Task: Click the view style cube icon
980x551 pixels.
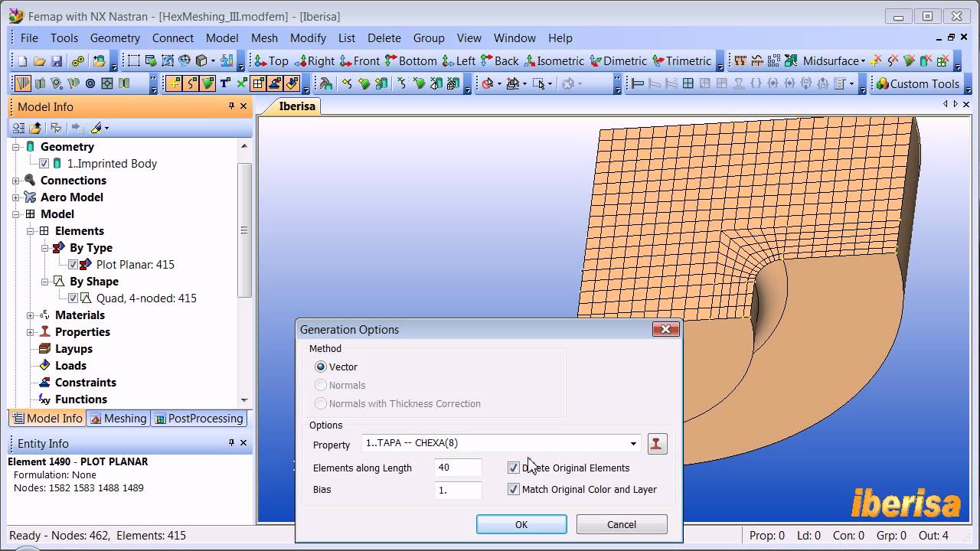Action: click(x=201, y=61)
